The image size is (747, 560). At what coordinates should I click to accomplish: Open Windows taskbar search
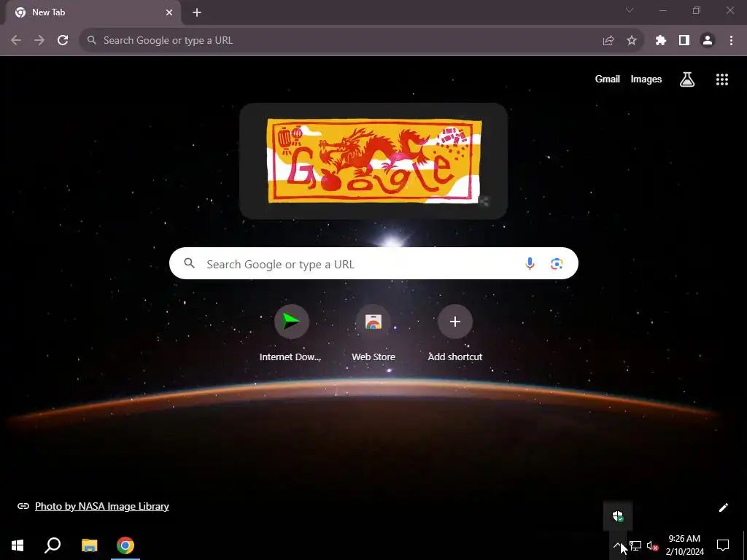[53, 545]
